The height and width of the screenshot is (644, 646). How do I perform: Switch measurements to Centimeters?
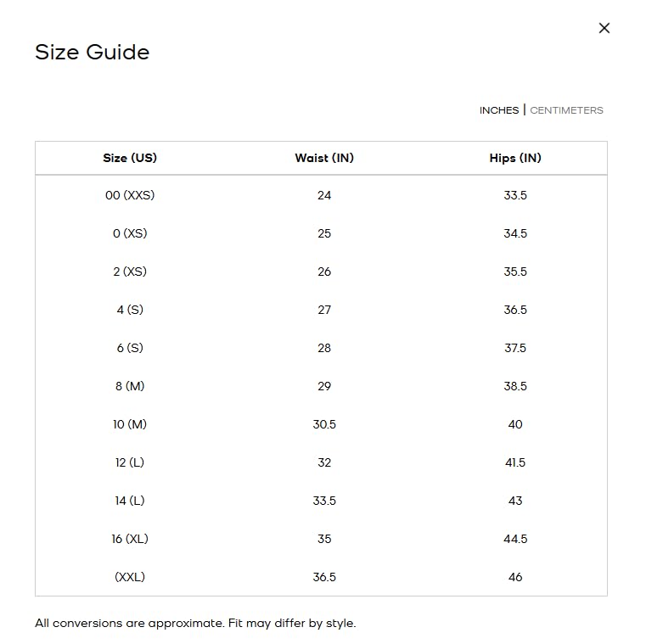coord(566,110)
